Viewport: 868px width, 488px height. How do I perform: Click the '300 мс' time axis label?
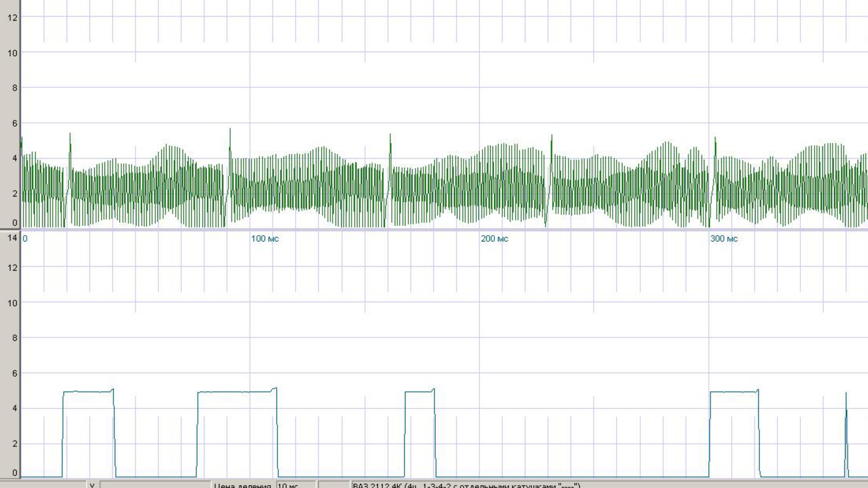click(x=724, y=239)
